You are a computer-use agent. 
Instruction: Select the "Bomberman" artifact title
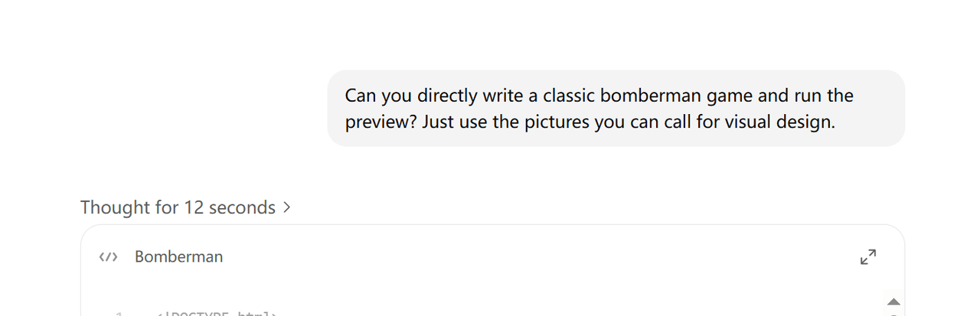coord(178,257)
